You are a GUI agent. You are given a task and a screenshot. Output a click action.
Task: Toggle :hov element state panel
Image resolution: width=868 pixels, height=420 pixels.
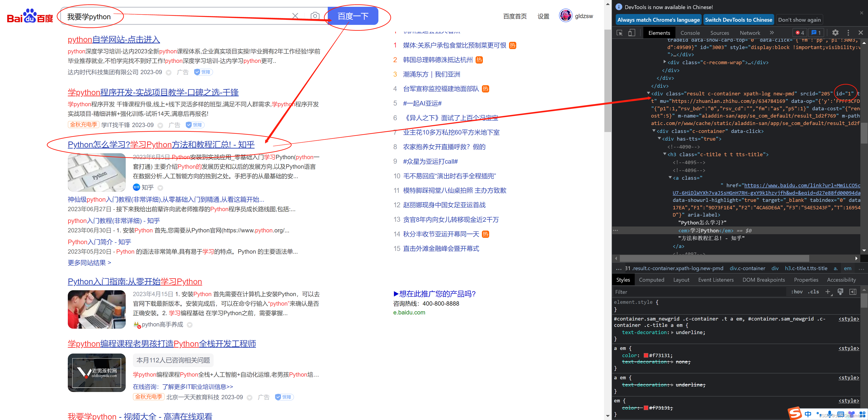click(797, 292)
